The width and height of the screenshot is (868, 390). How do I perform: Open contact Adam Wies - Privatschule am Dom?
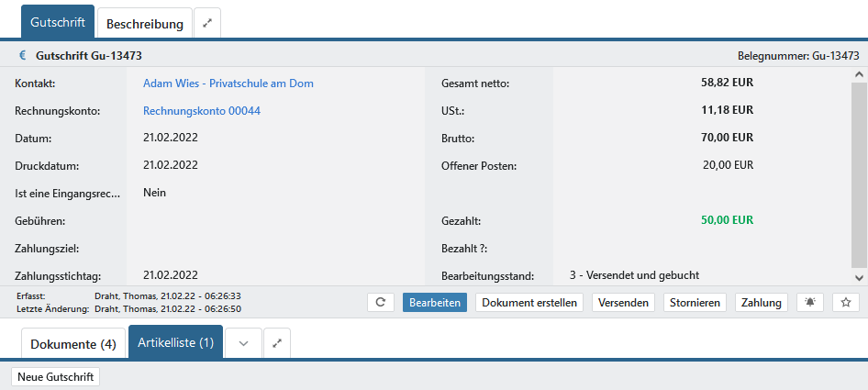pyautogui.click(x=228, y=84)
